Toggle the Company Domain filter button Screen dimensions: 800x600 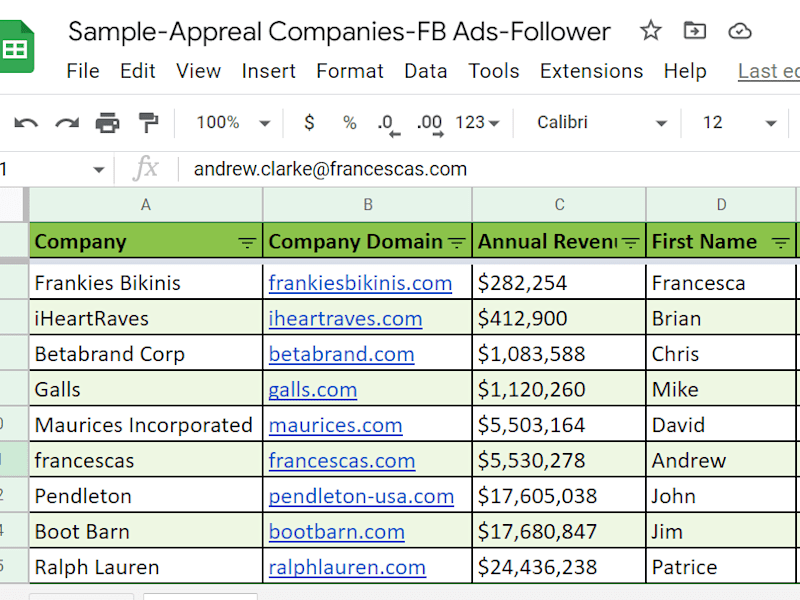456,242
